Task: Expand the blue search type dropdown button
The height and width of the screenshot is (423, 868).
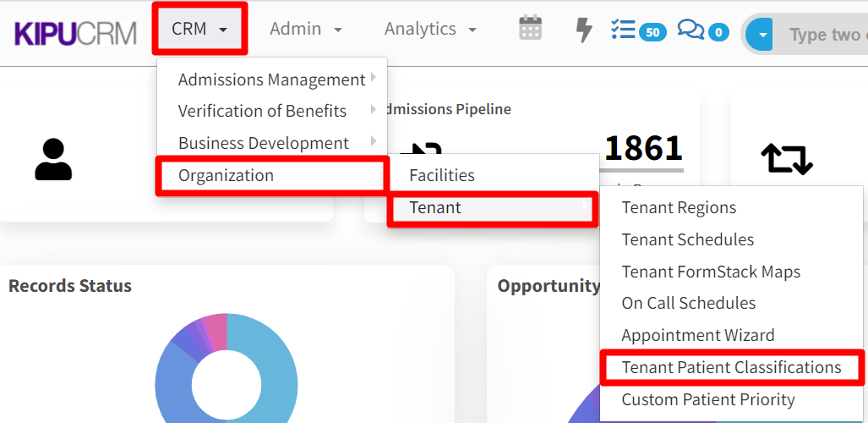Action: [x=759, y=35]
